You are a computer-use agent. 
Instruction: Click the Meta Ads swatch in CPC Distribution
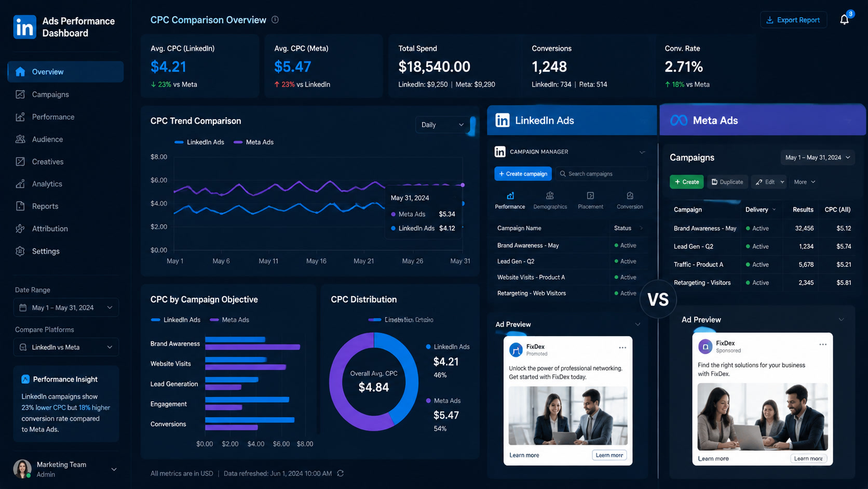pyautogui.click(x=428, y=401)
